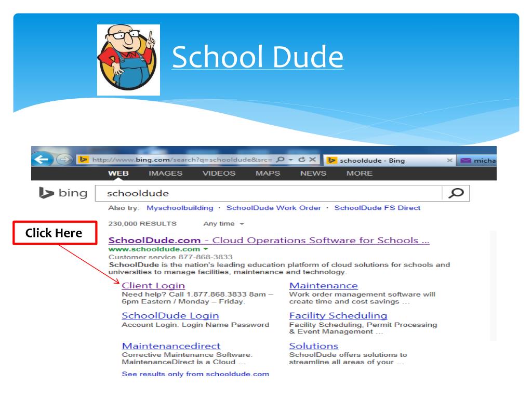Click the page vertical scrollbar

493,285
